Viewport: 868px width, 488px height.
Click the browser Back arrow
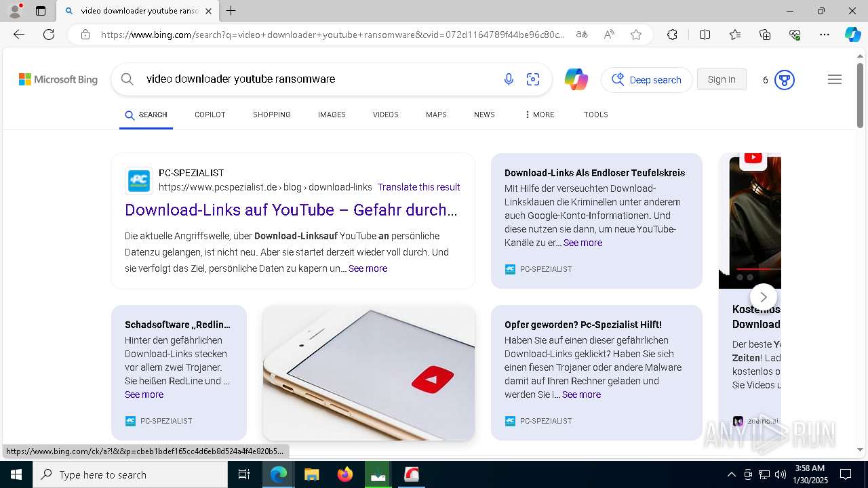(19, 35)
